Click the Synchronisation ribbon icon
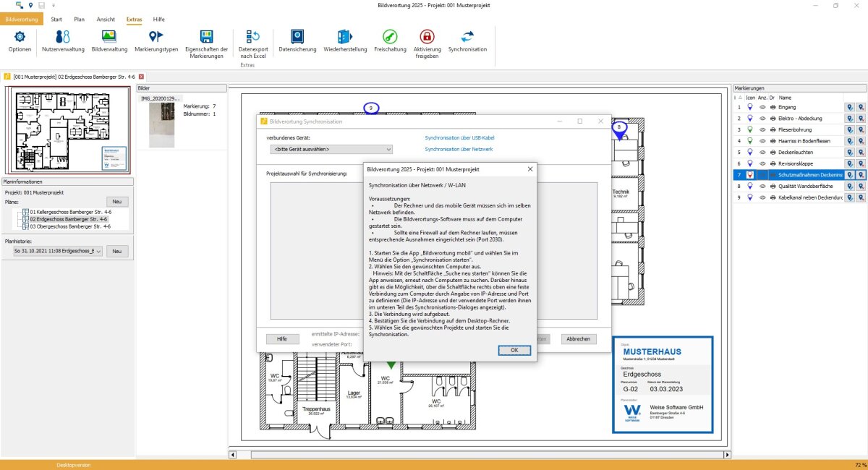Screen dimensions: 868x470 click(x=467, y=37)
